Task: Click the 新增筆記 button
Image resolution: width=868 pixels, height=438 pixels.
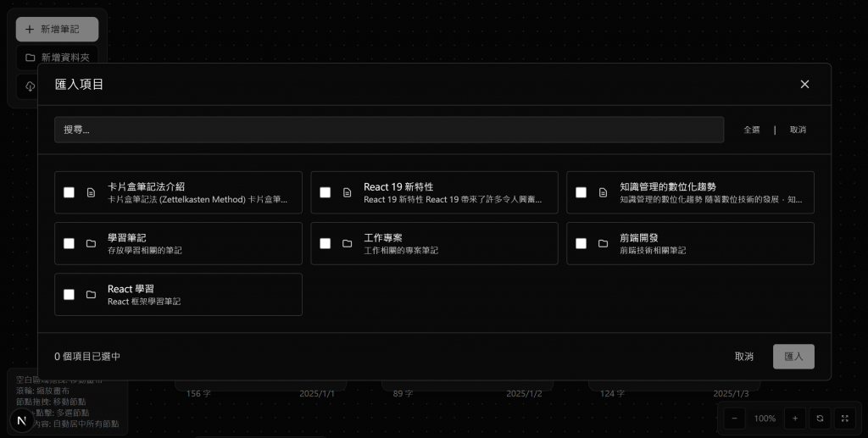Action: click(57, 30)
